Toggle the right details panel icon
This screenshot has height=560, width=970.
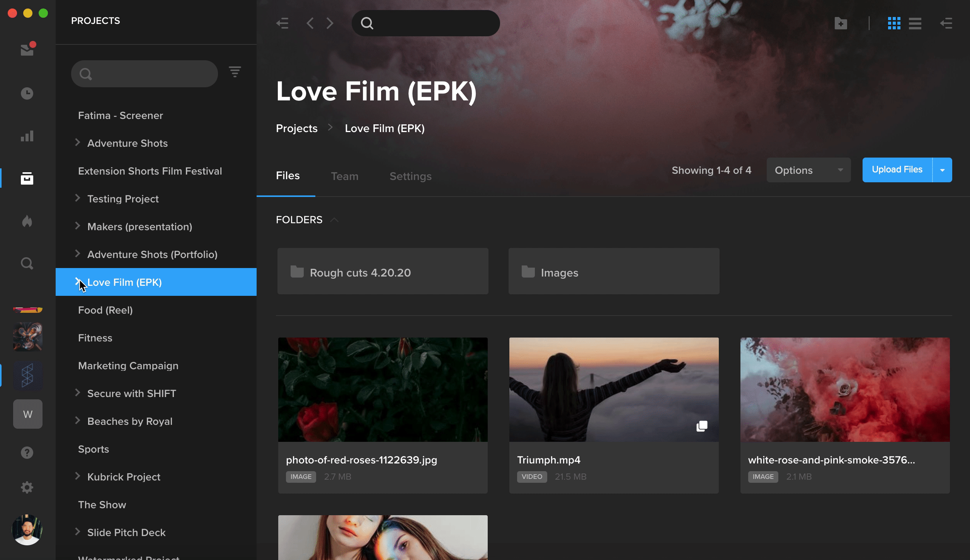click(946, 23)
